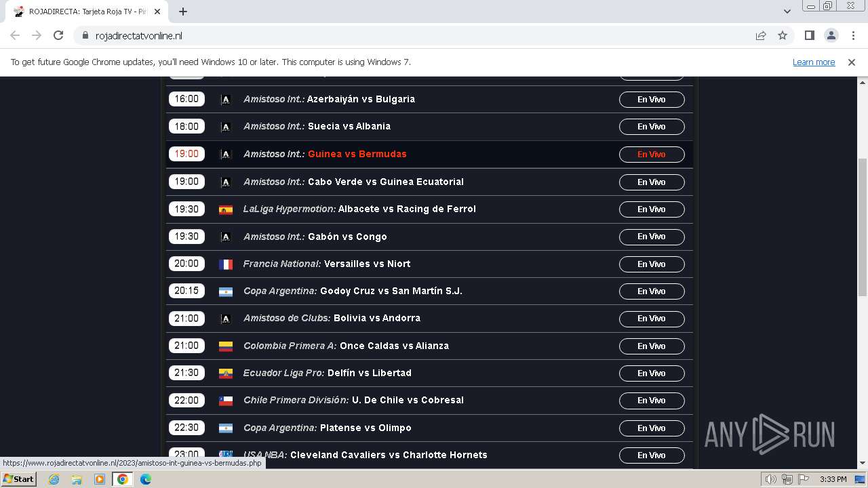Bookmark this page with the star icon
The image size is (868, 488).
click(x=783, y=35)
